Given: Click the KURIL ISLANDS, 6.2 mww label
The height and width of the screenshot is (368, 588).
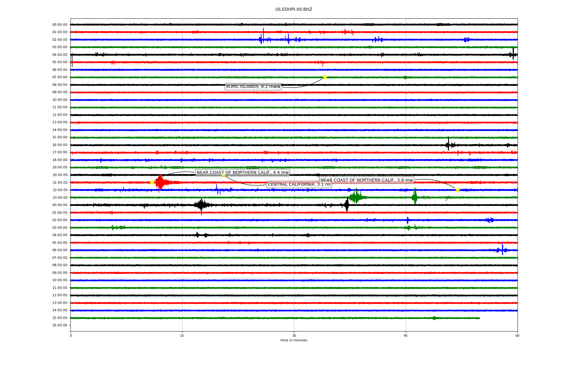Looking at the screenshot, I should point(253,87).
